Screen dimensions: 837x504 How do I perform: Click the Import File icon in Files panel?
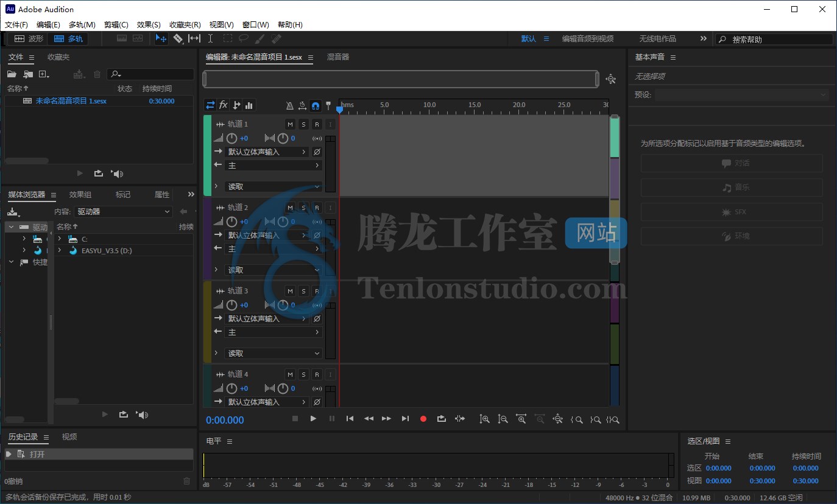click(28, 74)
